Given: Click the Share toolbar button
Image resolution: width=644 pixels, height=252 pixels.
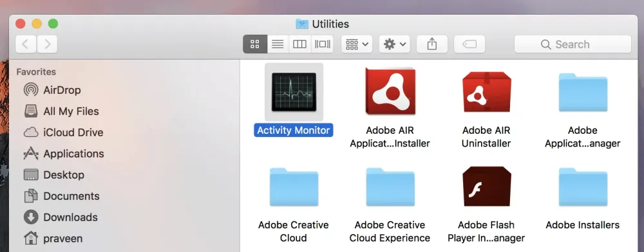Looking at the screenshot, I should (x=431, y=44).
